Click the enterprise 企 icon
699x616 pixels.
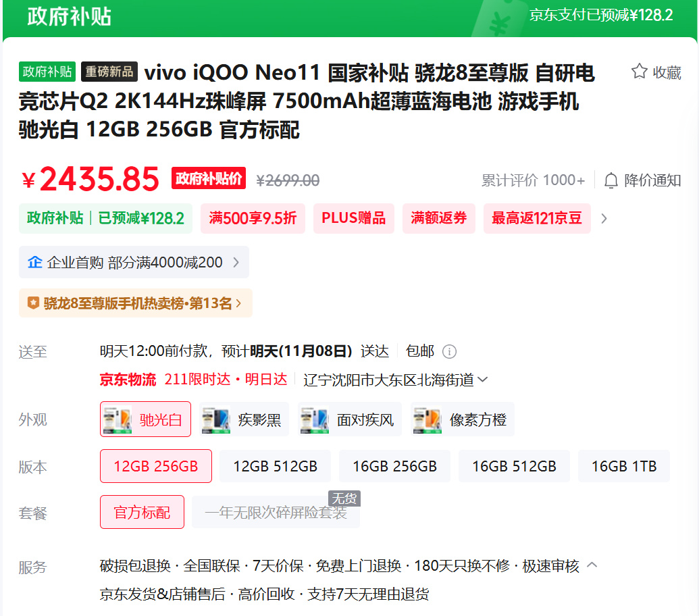pos(34,262)
